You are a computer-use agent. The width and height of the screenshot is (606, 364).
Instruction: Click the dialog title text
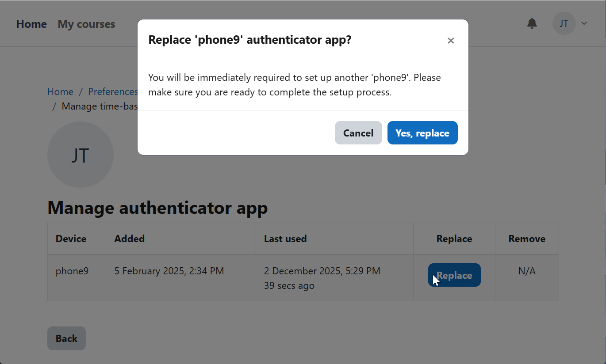point(249,40)
